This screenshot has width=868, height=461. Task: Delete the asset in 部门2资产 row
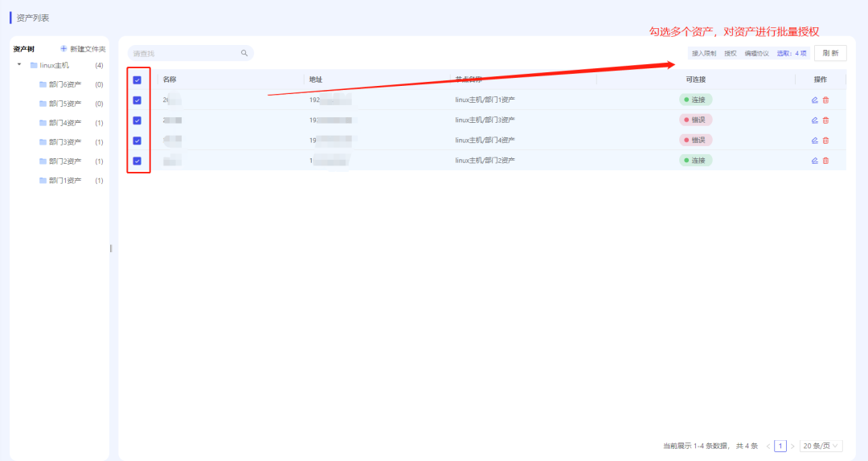coord(825,161)
